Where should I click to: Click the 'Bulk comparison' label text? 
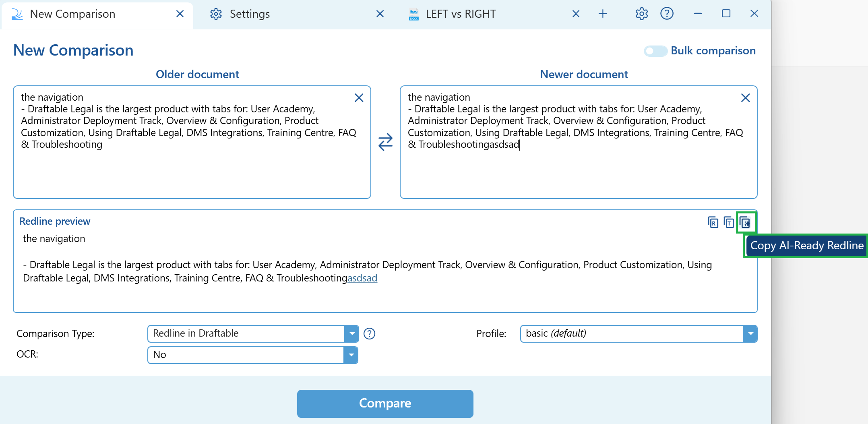tap(713, 51)
